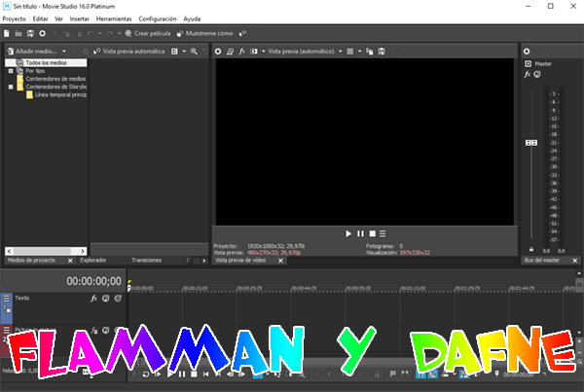Toggle the external monitor preview icon
Screen dimensions: 584x392
(230, 52)
